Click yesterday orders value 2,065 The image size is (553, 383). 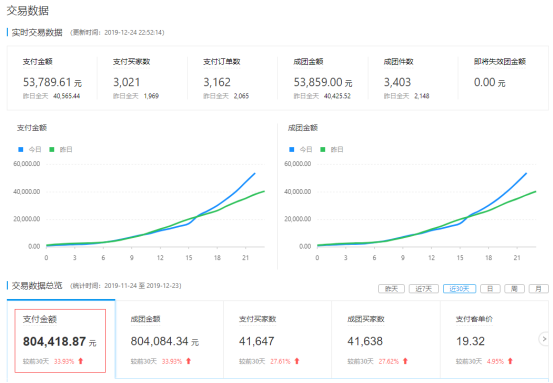241,96
